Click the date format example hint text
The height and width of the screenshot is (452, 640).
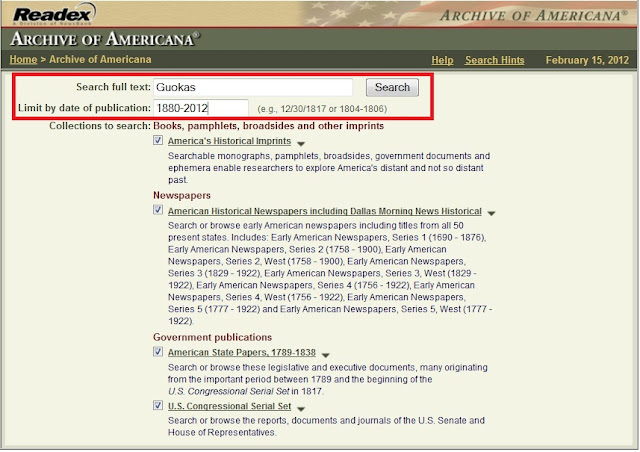click(322, 109)
